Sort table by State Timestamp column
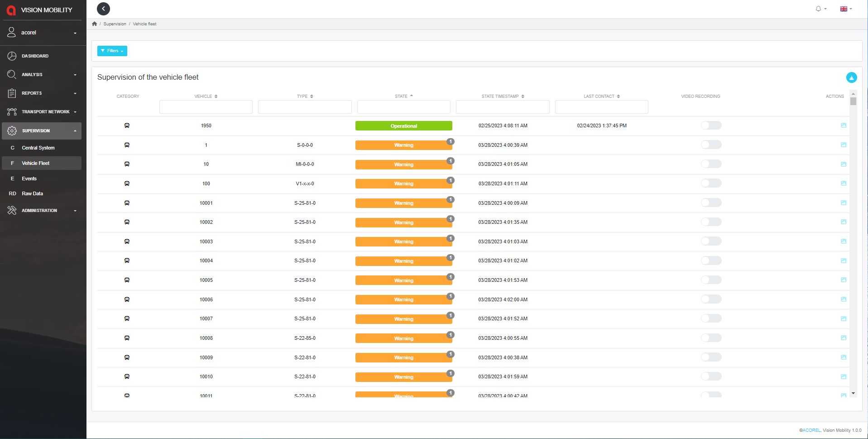 503,96
